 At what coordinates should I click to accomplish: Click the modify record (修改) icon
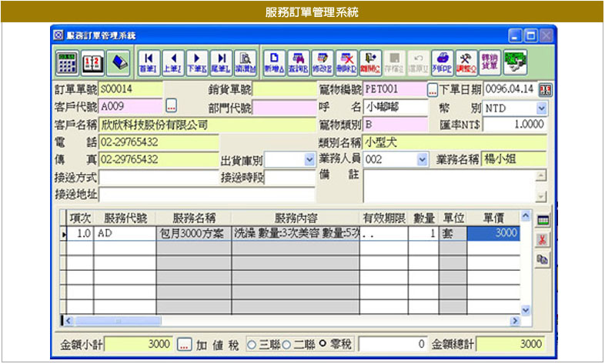[322, 61]
